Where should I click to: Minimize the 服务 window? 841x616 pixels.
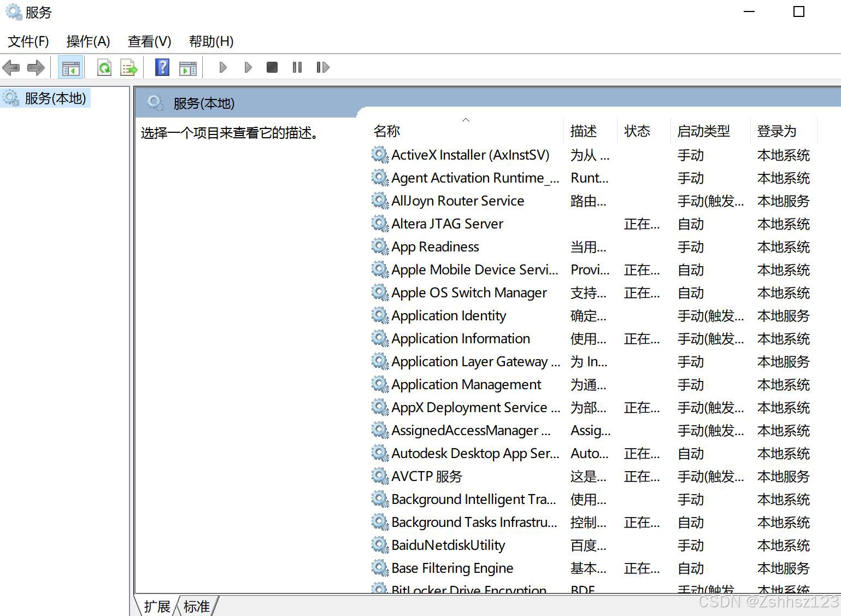click(749, 11)
